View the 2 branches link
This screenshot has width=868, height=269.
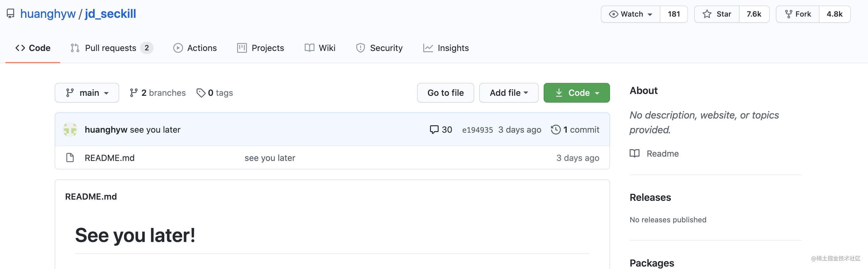[158, 93]
